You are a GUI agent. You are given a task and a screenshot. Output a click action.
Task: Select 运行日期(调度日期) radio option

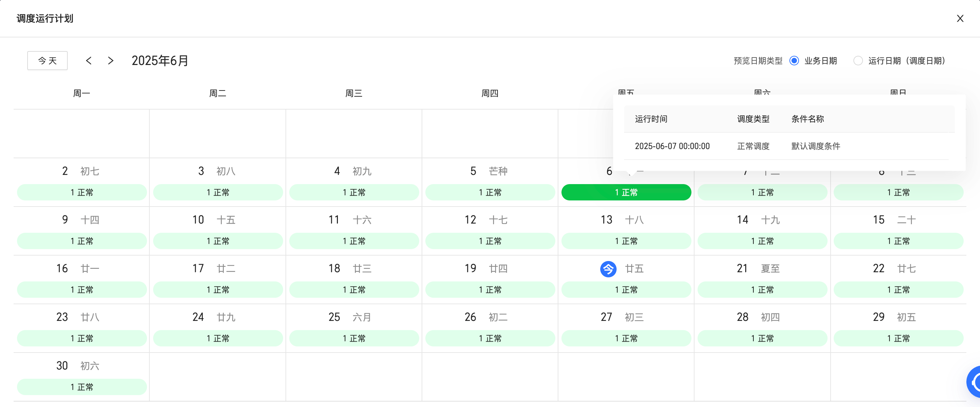857,61
